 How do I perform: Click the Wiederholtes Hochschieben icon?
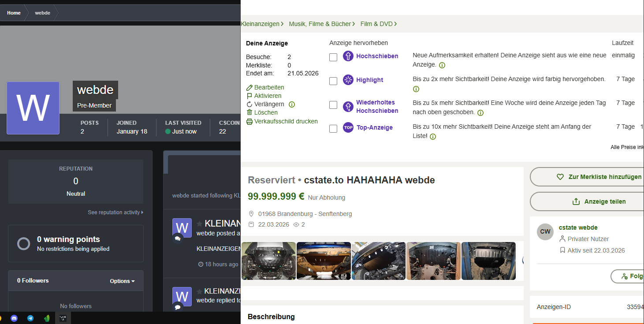348,106
